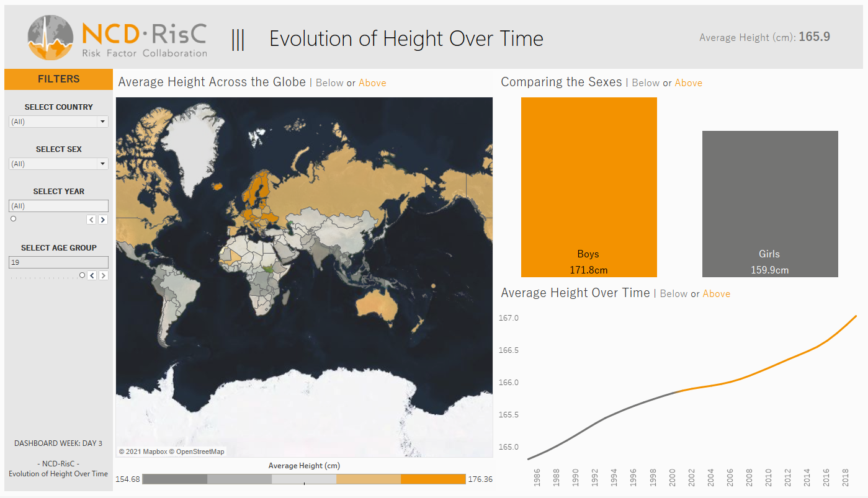
Task: Click the 'DASHBOARD WEEK: DAY 3' text
Action: (x=58, y=443)
